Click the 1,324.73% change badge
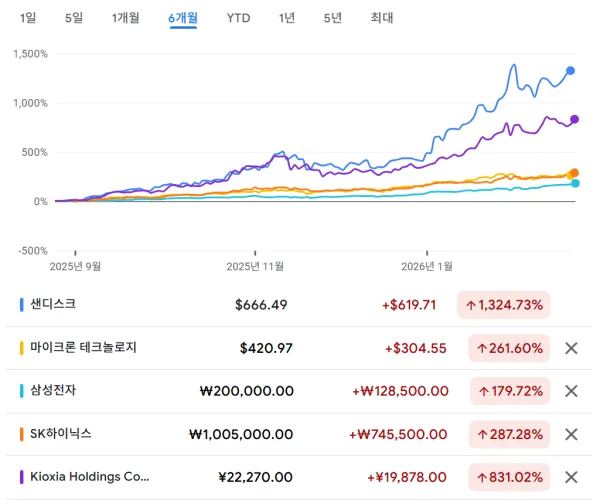The image size is (600, 500). pos(504,305)
